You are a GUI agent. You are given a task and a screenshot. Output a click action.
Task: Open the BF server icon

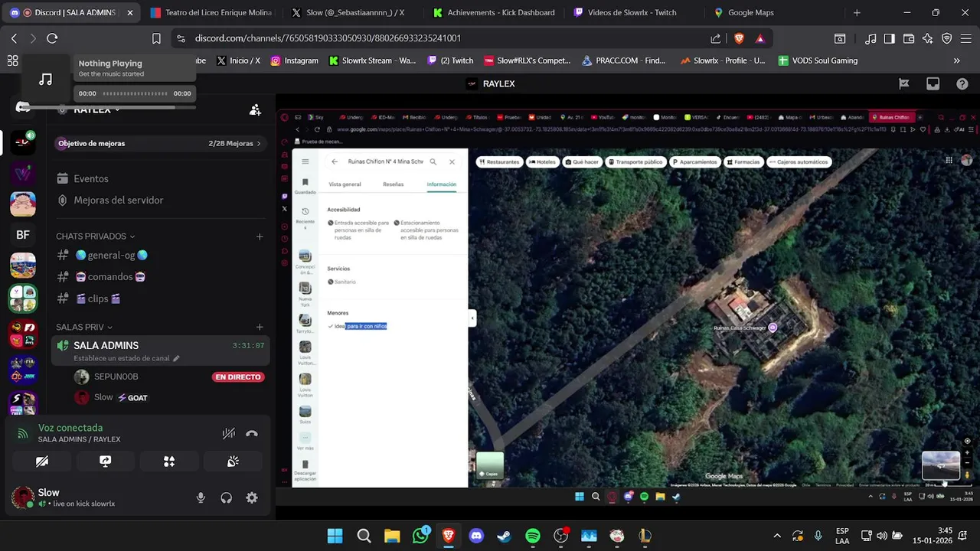[x=23, y=235]
